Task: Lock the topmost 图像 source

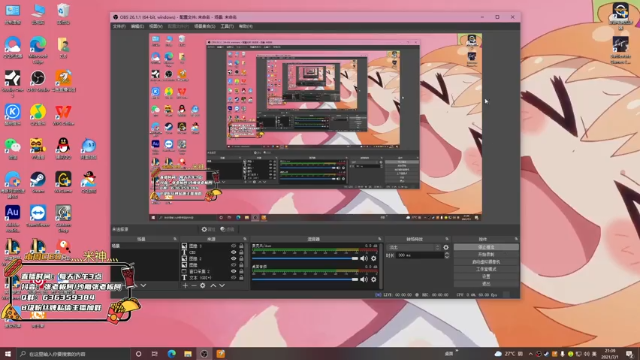Action: (x=241, y=246)
